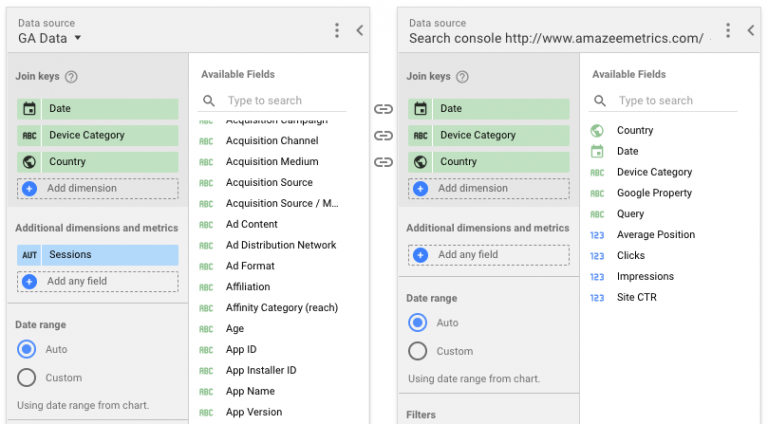This screenshot has width=768, height=424.
Task: Click AUT aggregation icon on Sessions
Action: click(x=29, y=255)
